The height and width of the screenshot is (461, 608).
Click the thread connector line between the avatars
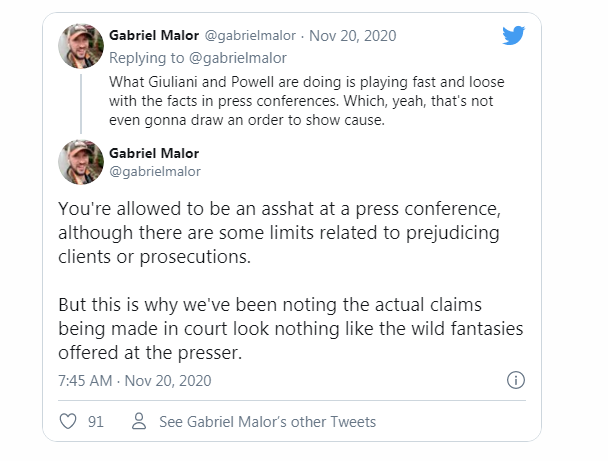81,104
